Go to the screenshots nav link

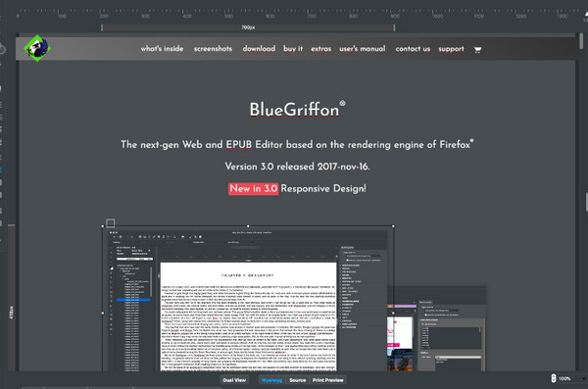click(x=213, y=49)
